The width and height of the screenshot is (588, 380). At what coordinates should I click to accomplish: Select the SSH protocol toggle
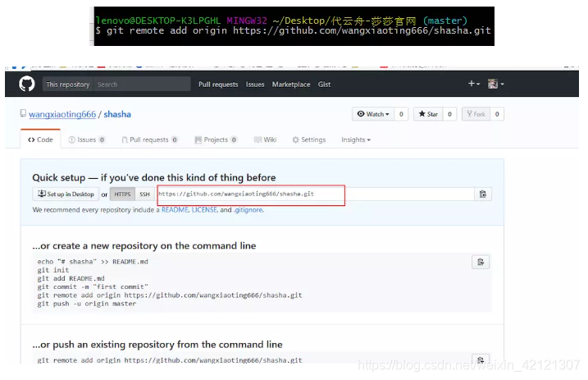pyautogui.click(x=145, y=194)
